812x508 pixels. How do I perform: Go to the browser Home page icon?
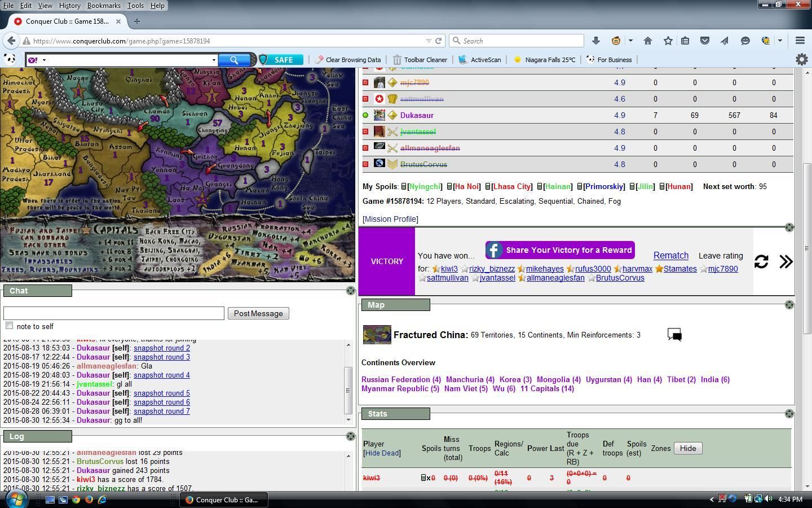648,41
